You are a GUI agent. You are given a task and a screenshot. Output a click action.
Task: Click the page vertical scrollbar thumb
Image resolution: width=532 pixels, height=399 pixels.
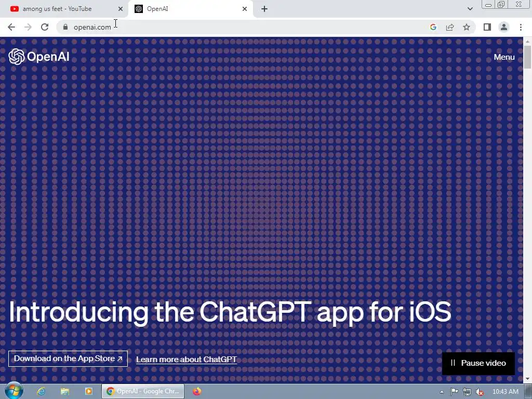(527, 57)
